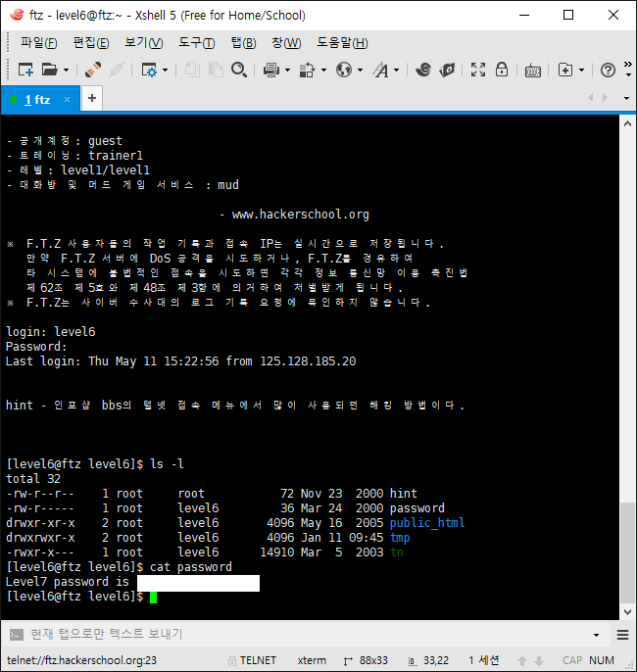This screenshot has width=637, height=672.
Task: Toggle full screen mode icon
Action: (x=478, y=70)
